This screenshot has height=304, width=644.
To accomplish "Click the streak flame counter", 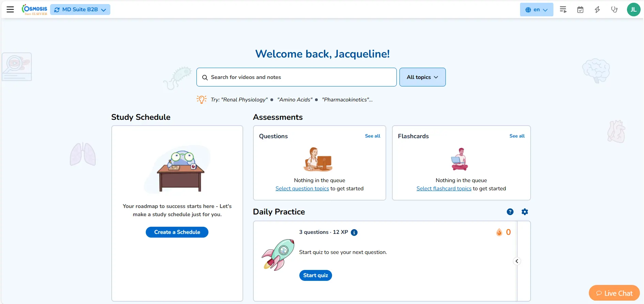I will point(503,232).
